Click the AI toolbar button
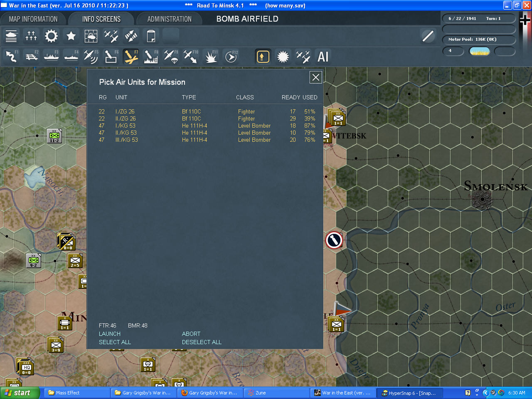Viewport: 532px width, 399px height. pos(323,57)
